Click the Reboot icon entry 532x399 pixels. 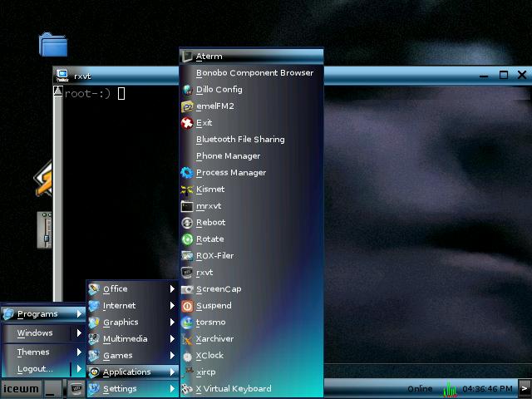click(187, 223)
